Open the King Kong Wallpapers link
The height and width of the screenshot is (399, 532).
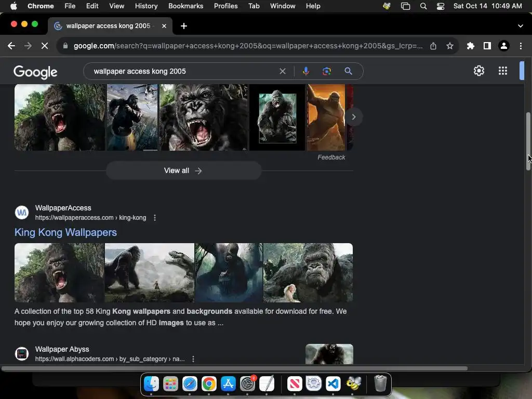[x=65, y=232]
